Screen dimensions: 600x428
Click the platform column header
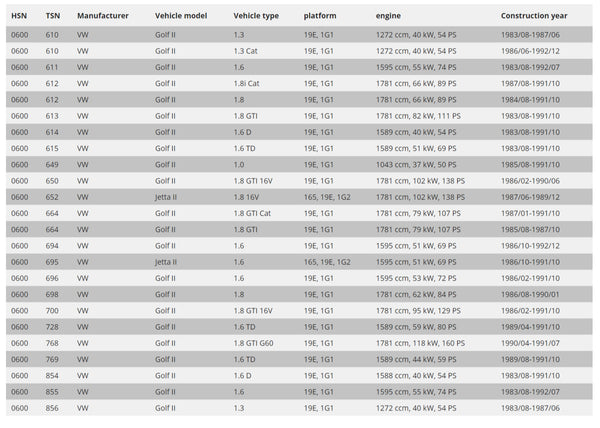tap(320, 17)
